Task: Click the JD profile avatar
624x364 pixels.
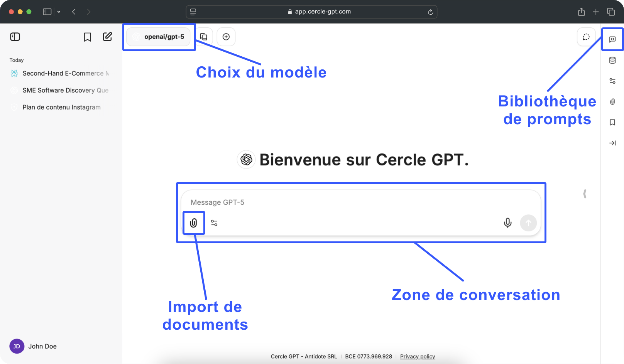Action: click(17, 346)
